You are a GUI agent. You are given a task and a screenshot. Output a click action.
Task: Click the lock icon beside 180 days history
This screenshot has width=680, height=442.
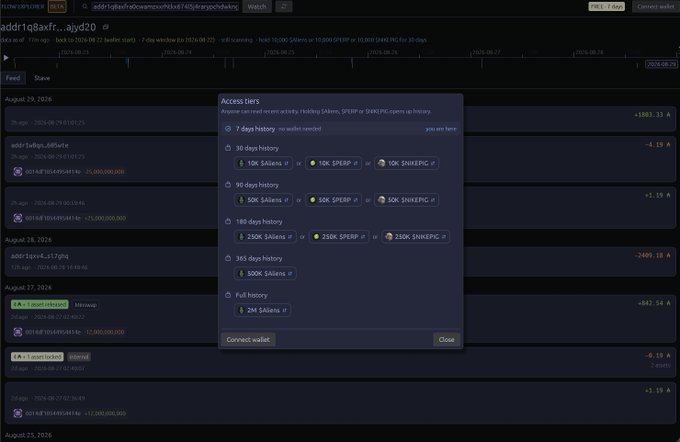[x=228, y=221]
